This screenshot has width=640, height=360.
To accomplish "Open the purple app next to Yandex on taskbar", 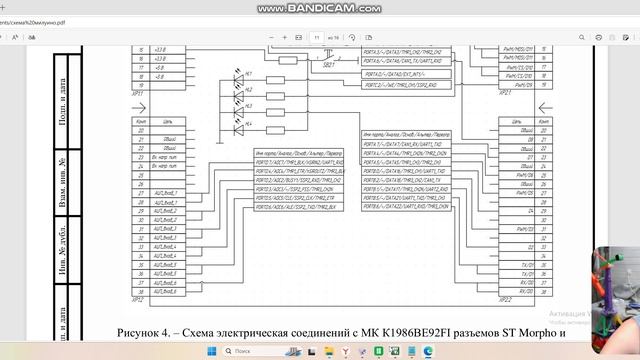I will (362, 351).
